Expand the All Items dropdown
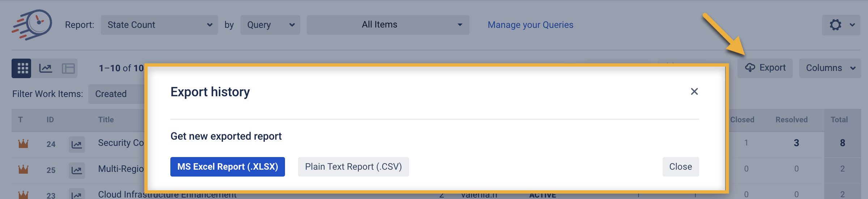This screenshot has width=868, height=199. [x=388, y=25]
